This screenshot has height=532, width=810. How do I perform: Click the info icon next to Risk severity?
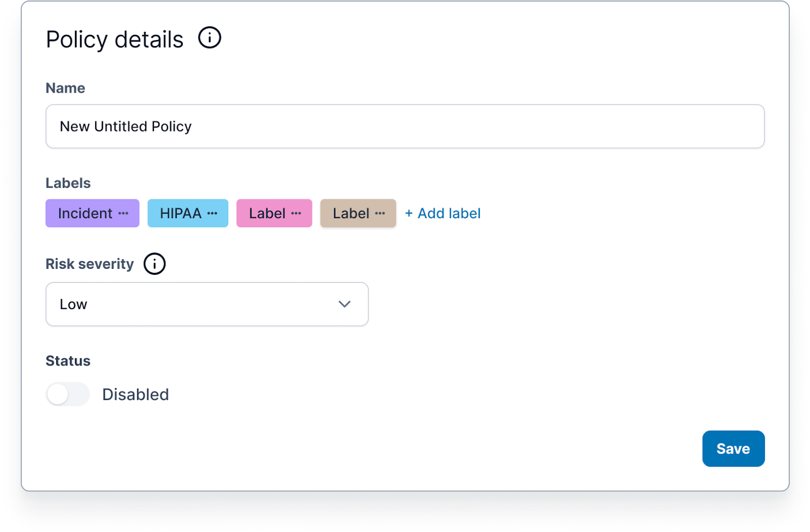click(154, 264)
